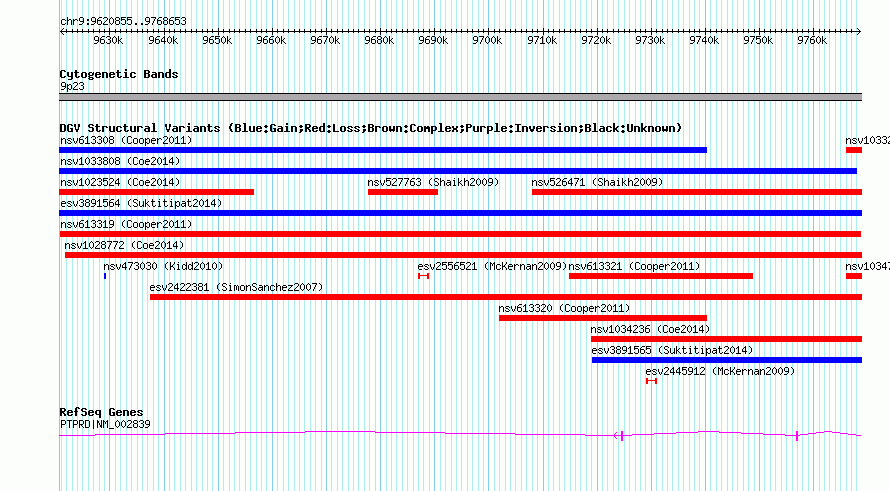
Task: Click the 9740k ruler tick label
Action: point(704,41)
